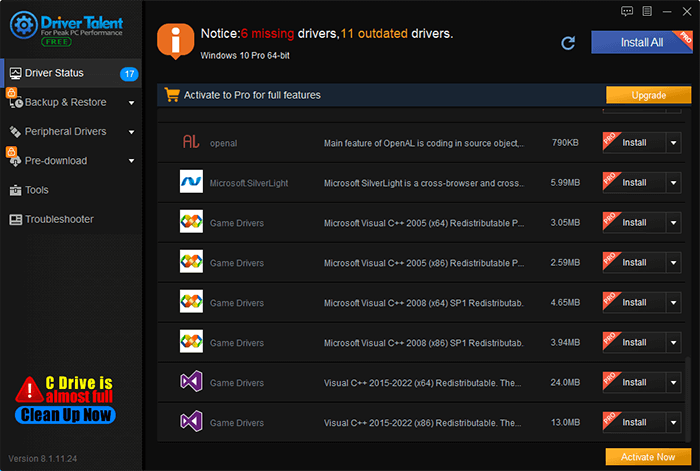
Task: Click the red warning triangle icon
Action: click(29, 390)
